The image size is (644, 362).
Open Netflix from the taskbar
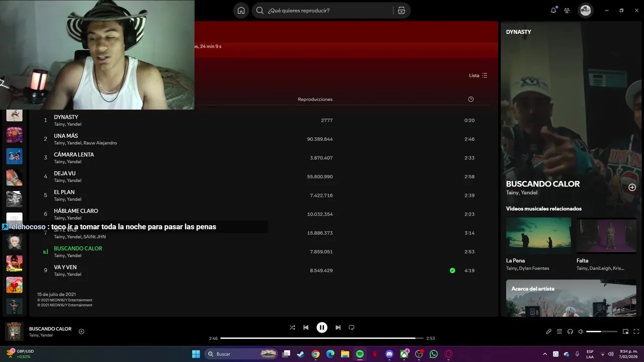pyautogui.click(x=374, y=354)
